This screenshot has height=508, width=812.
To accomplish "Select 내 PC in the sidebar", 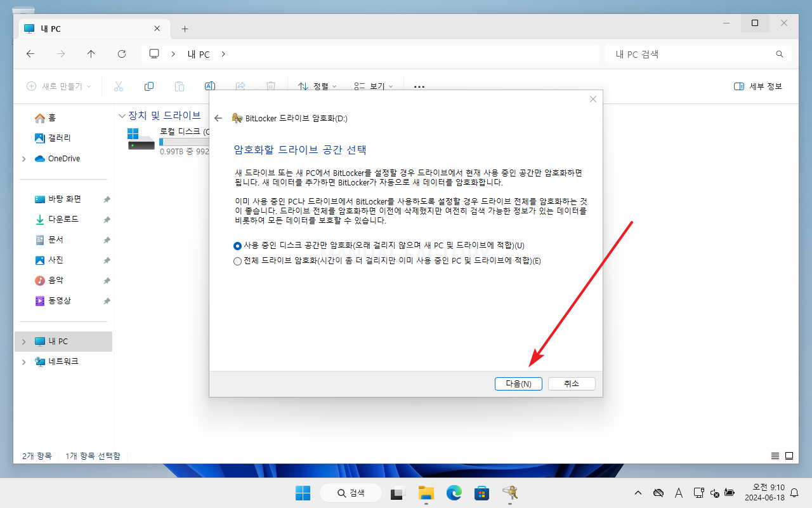I will [x=63, y=342].
